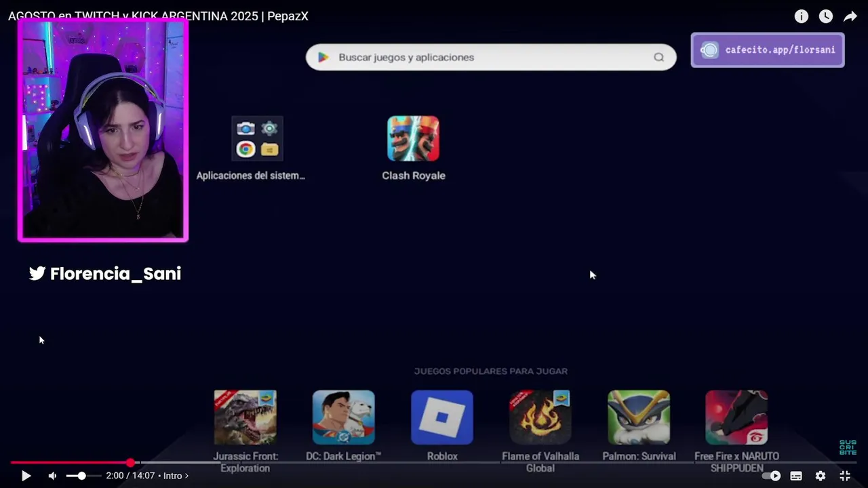This screenshot has height=488, width=868.
Task: Mute the video volume
Action: (x=52, y=476)
